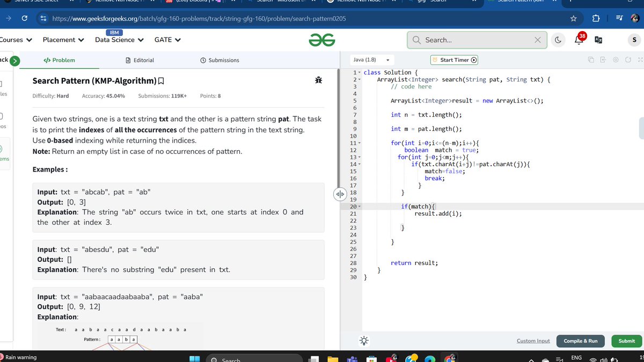Click ENG language indicator in tray
The height and width of the screenshot is (362, 644).
pos(576,358)
